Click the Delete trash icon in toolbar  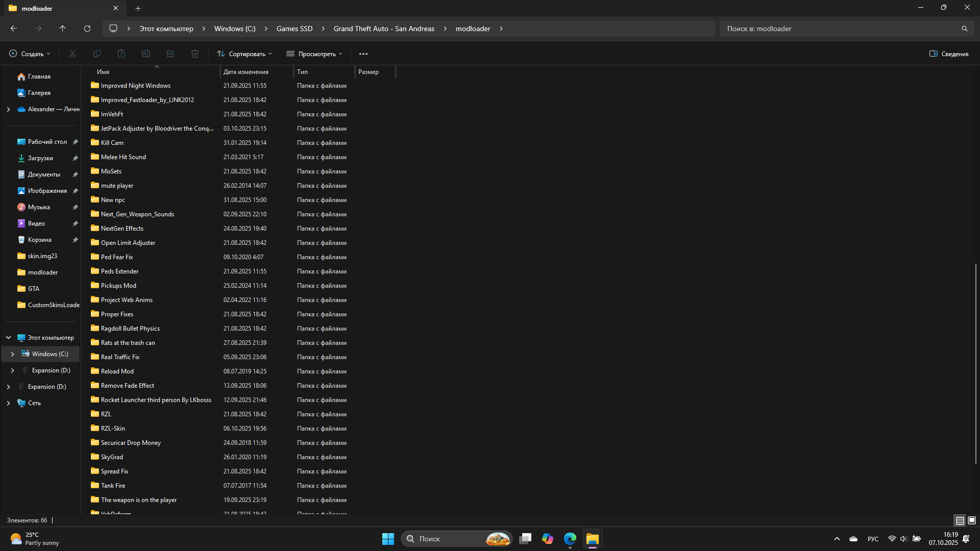tap(195, 54)
